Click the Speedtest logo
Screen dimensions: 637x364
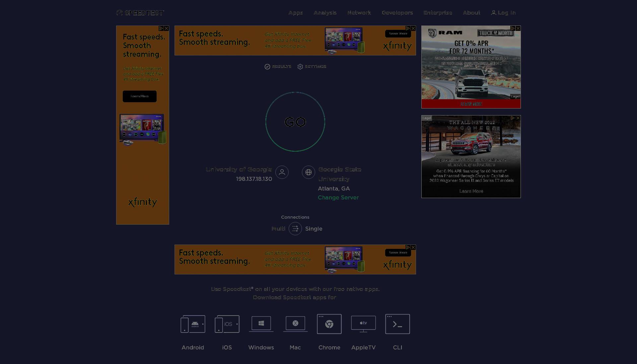click(x=140, y=13)
